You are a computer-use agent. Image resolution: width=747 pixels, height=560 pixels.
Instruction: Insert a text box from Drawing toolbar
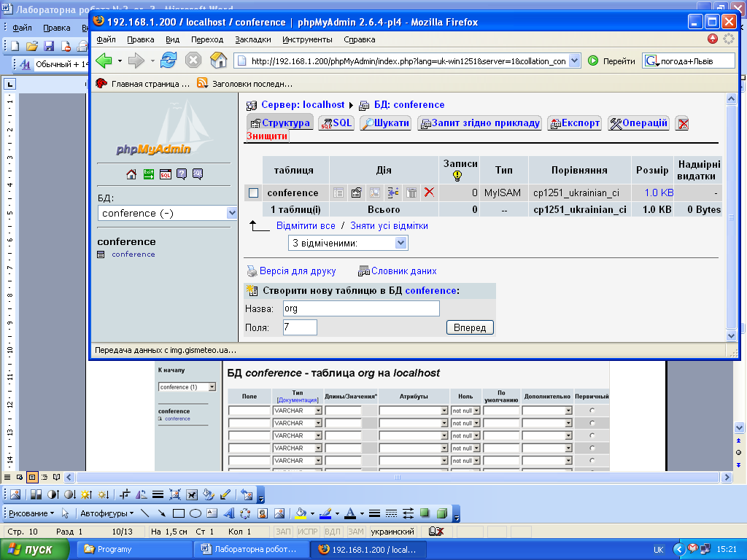pos(212,513)
